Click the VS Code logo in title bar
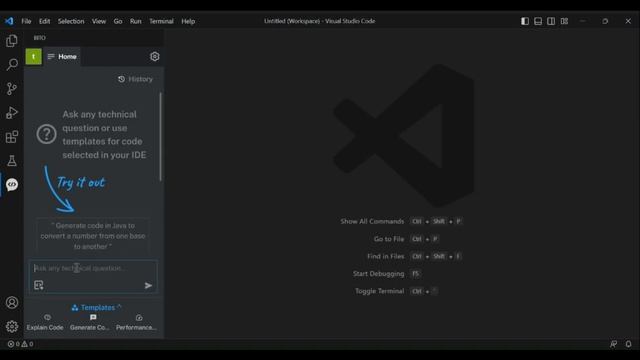640x360 pixels. [x=9, y=21]
